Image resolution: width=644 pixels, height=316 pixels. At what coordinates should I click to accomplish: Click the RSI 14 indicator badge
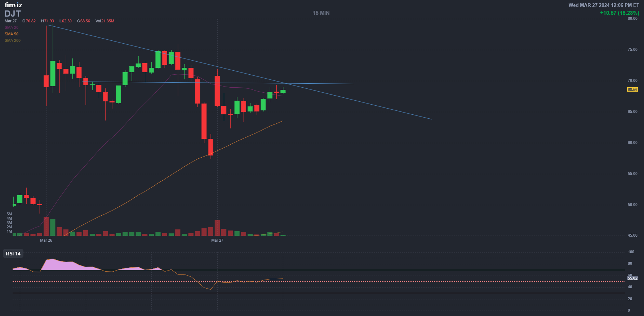[x=13, y=254]
